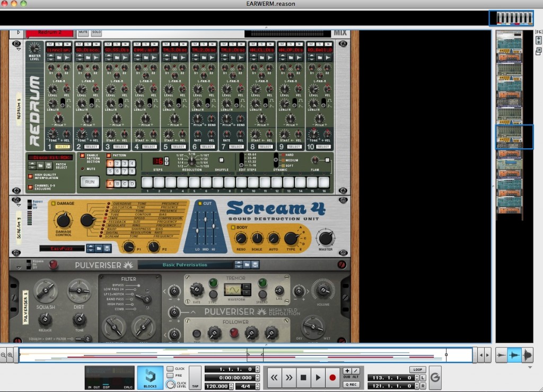Click the Q Rec button
This screenshot has height=392, width=543.
click(351, 385)
